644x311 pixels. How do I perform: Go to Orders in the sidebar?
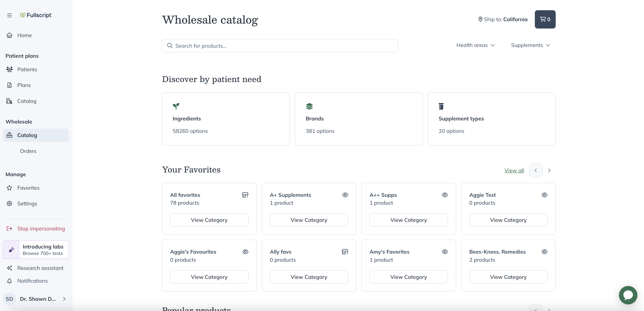coord(28,151)
